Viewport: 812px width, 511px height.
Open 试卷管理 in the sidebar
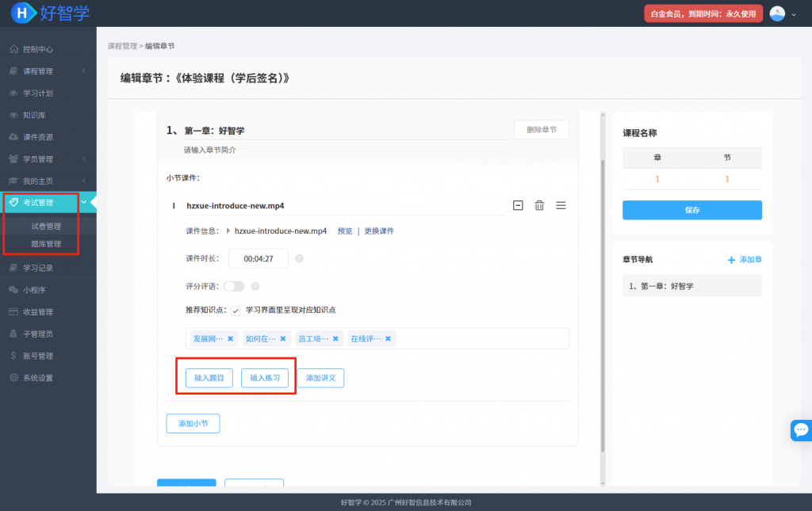(46, 226)
